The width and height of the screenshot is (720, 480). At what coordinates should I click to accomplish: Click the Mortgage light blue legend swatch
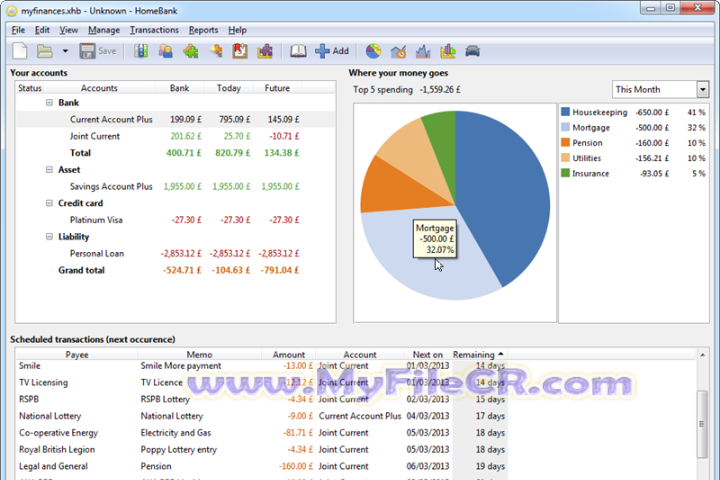[565, 127]
